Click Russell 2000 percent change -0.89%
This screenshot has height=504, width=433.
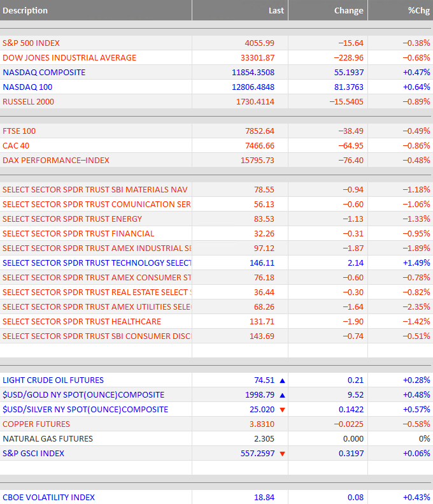tap(416, 102)
